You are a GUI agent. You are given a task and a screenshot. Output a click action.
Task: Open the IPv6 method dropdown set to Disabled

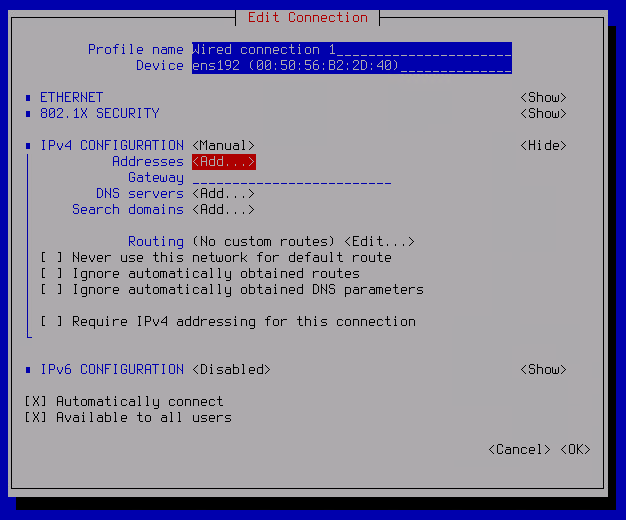click(232, 369)
